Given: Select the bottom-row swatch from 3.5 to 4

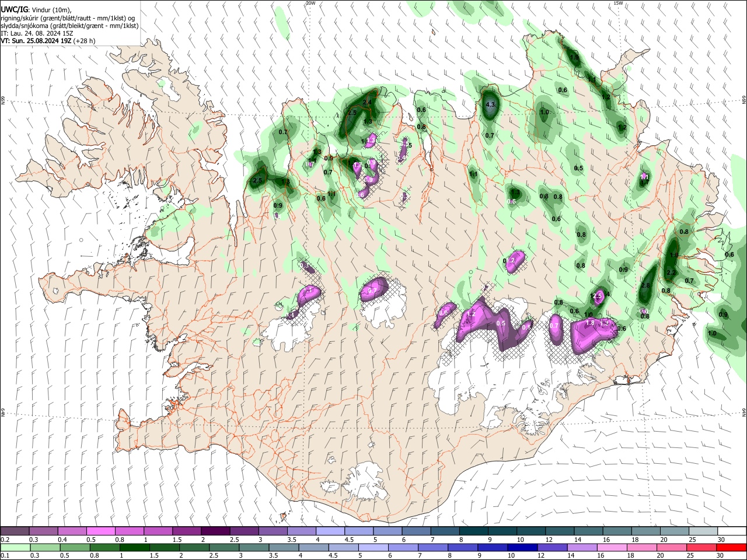Looking at the screenshot, I should tap(284, 548).
